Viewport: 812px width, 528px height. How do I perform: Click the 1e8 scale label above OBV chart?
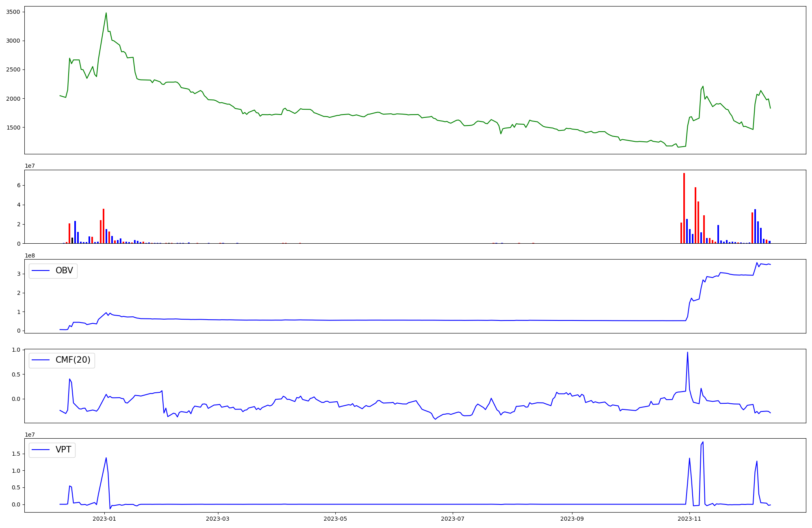(30, 255)
